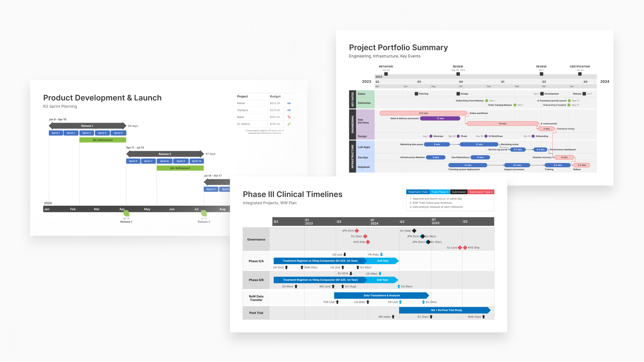Click the QA+Refinement bar in Release 1

(x=103, y=140)
